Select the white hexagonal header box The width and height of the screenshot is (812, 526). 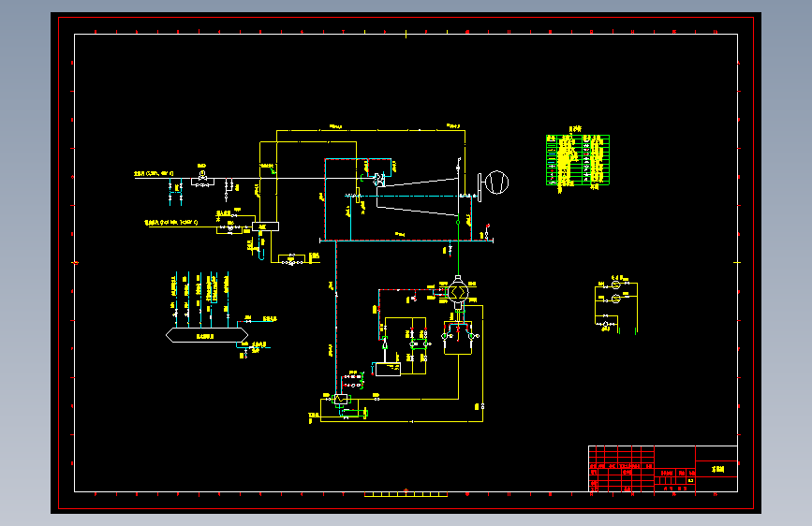(207, 335)
